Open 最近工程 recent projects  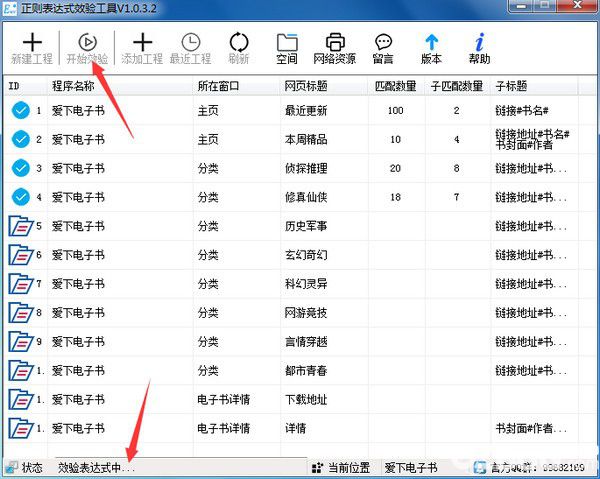(x=191, y=49)
